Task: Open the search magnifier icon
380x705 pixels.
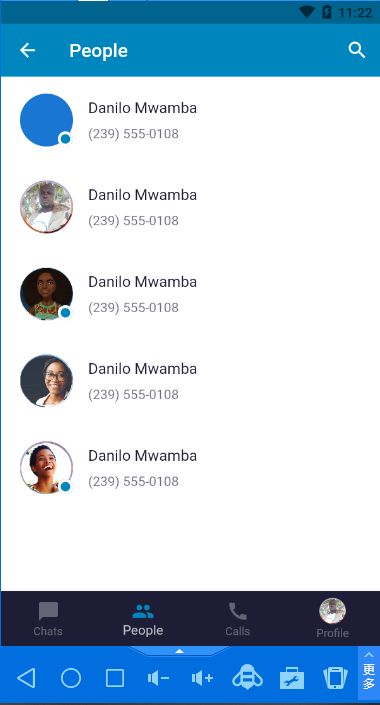Action: point(357,50)
